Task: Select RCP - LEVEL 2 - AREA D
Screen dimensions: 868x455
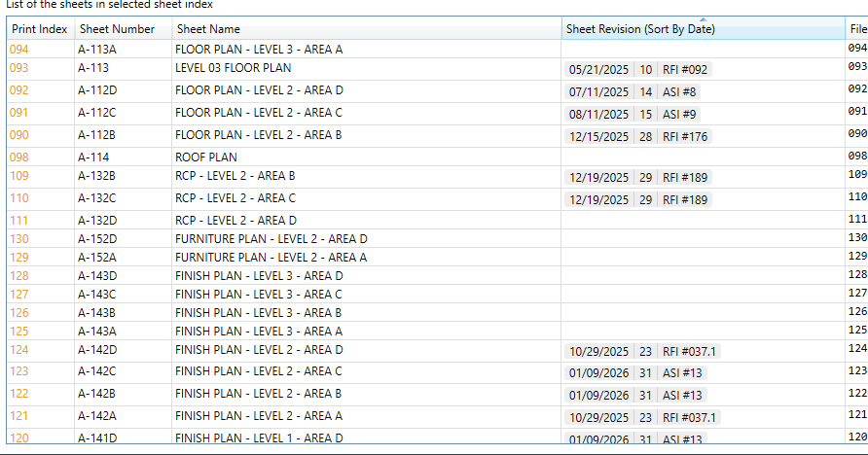Action: 235,220
